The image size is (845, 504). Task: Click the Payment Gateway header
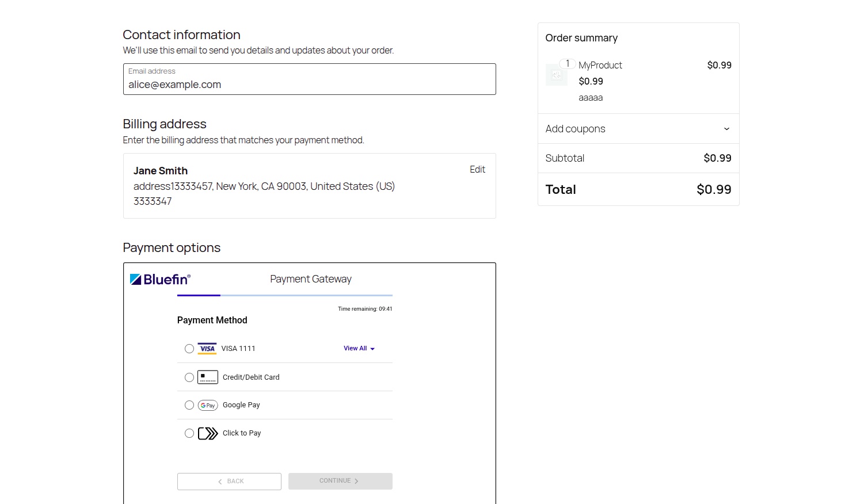click(x=311, y=278)
